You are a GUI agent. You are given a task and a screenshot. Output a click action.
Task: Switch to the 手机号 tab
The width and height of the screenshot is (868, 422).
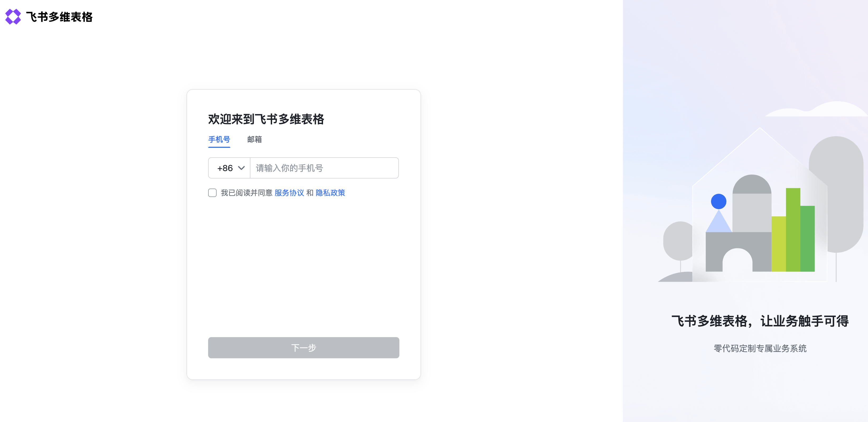pos(219,139)
